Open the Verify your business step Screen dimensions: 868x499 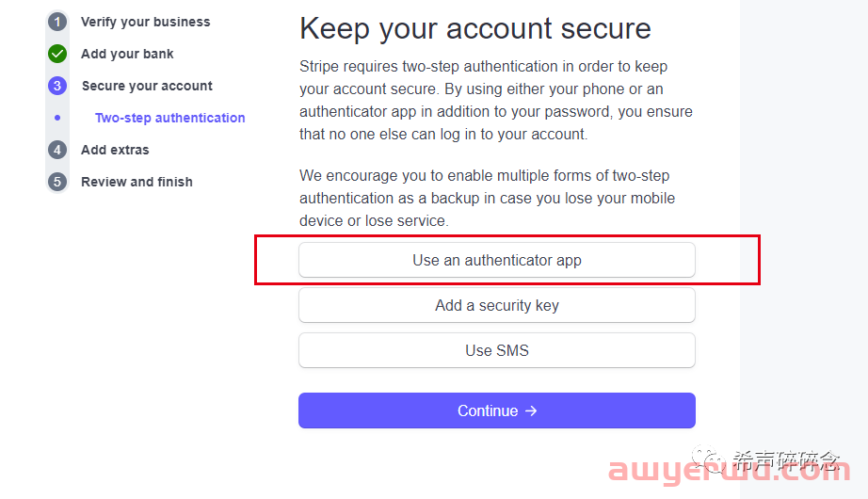[145, 22]
